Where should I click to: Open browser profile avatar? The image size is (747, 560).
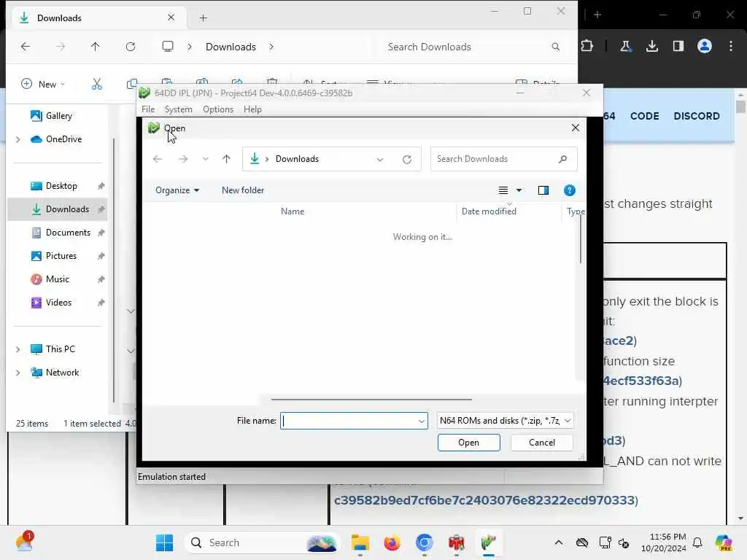click(705, 46)
